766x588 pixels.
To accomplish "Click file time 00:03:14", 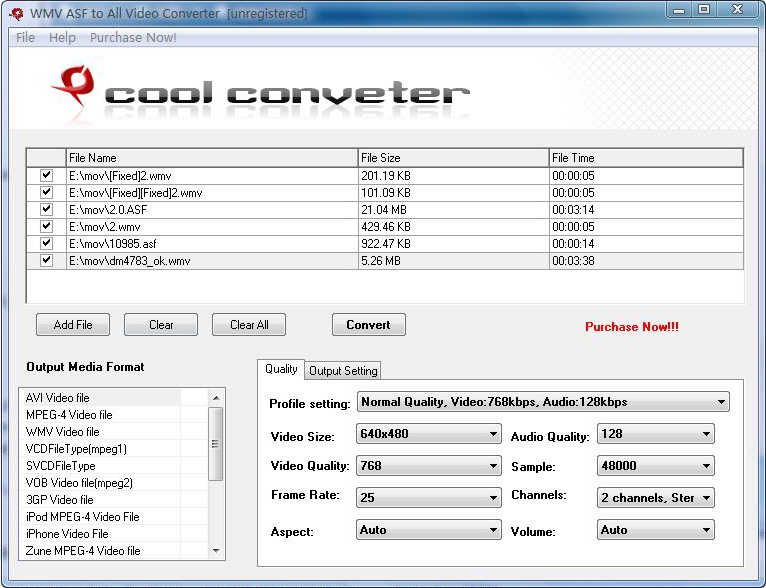I will (573, 210).
